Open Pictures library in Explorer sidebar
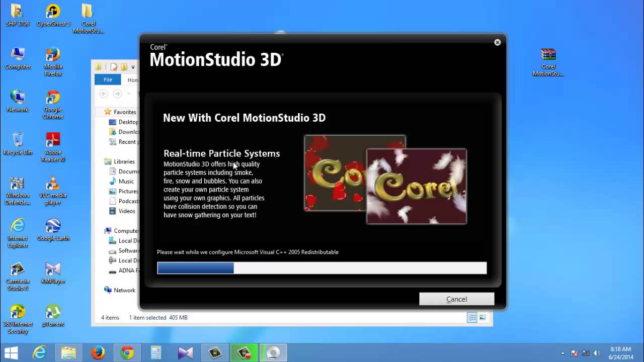The width and height of the screenshot is (644, 362). (x=124, y=191)
